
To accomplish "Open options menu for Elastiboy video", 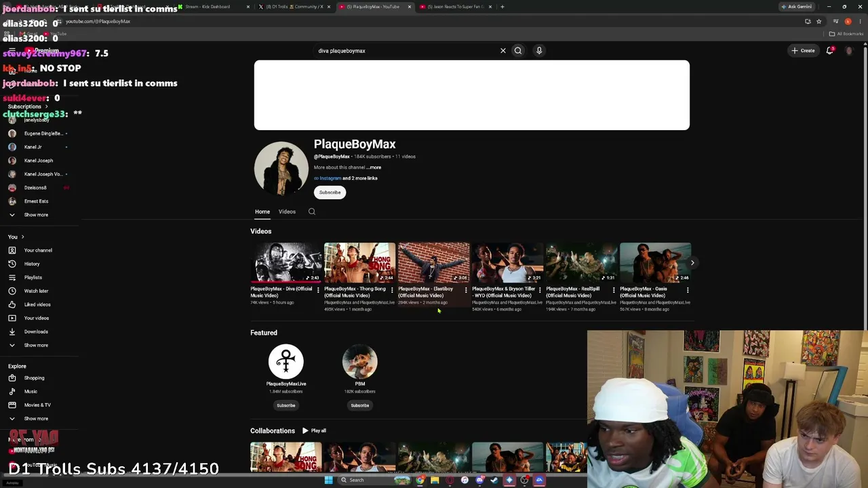I will pyautogui.click(x=466, y=290).
